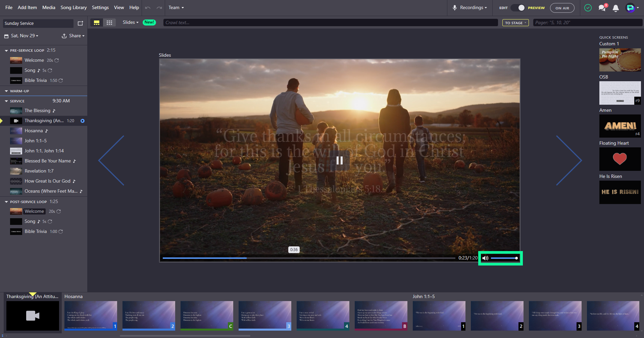Open the Settings menu
This screenshot has height=338, width=644.
[x=100, y=8]
